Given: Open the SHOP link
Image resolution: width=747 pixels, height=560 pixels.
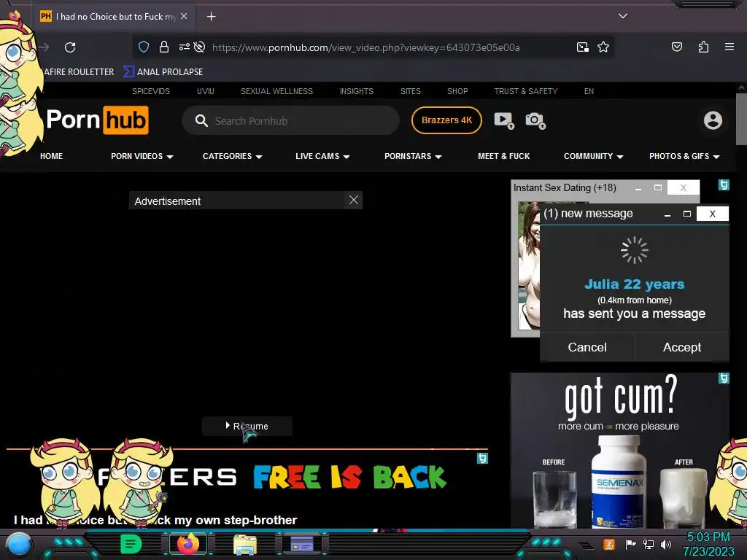Looking at the screenshot, I should (x=457, y=91).
